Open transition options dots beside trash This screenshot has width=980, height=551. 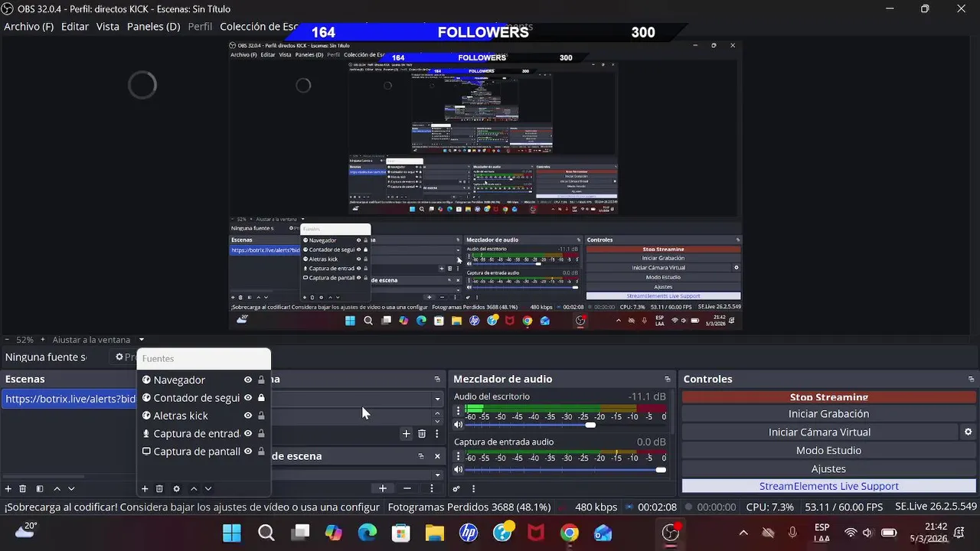(x=437, y=434)
